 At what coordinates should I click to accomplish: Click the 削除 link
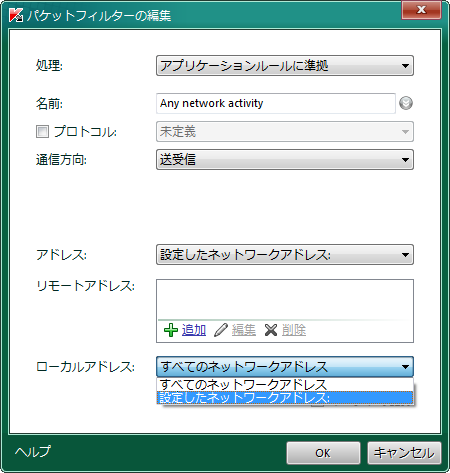point(294,330)
